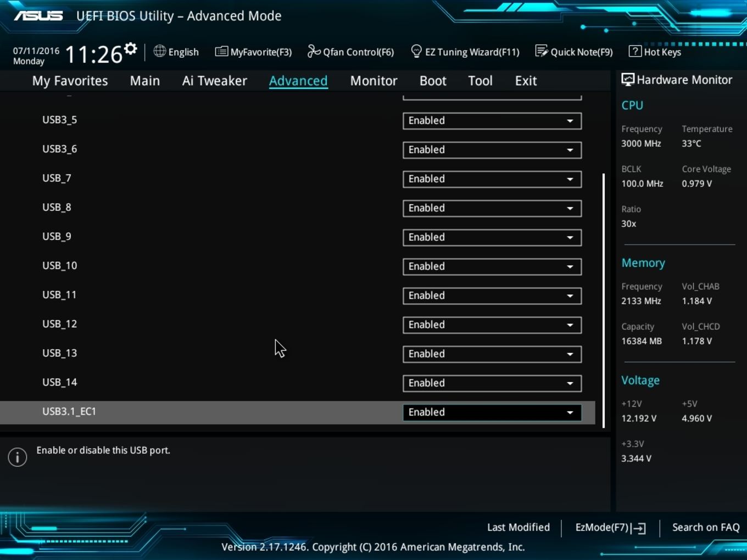Select the USB_13 label
This screenshot has width=747, height=560.
click(x=59, y=352)
